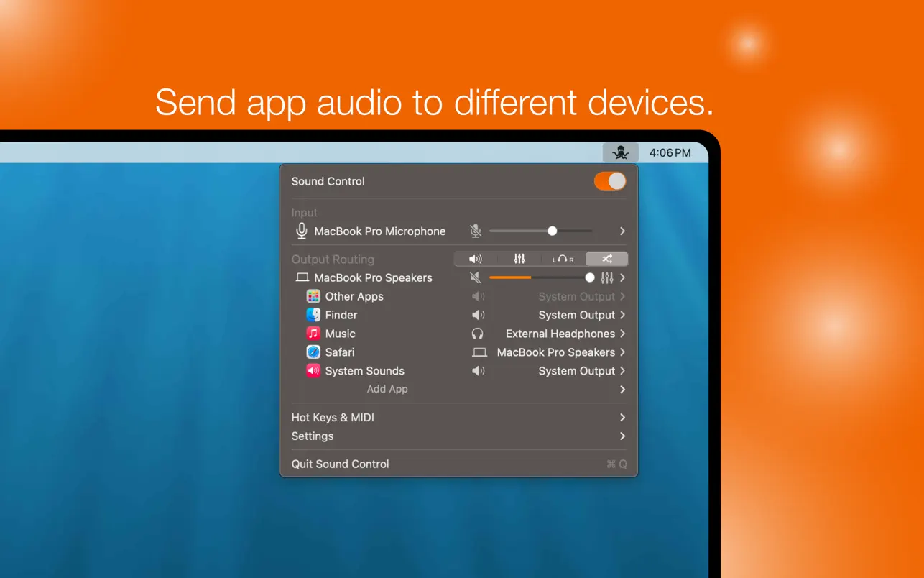Mute the Other Apps speaker icon
This screenshot has width=924, height=578.
[478, 296]
